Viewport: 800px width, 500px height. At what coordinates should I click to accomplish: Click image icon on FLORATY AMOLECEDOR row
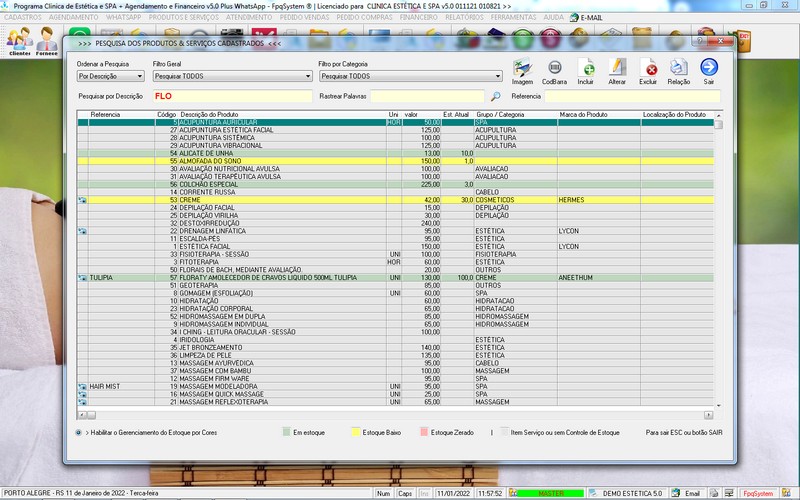[x=82, y=278]
